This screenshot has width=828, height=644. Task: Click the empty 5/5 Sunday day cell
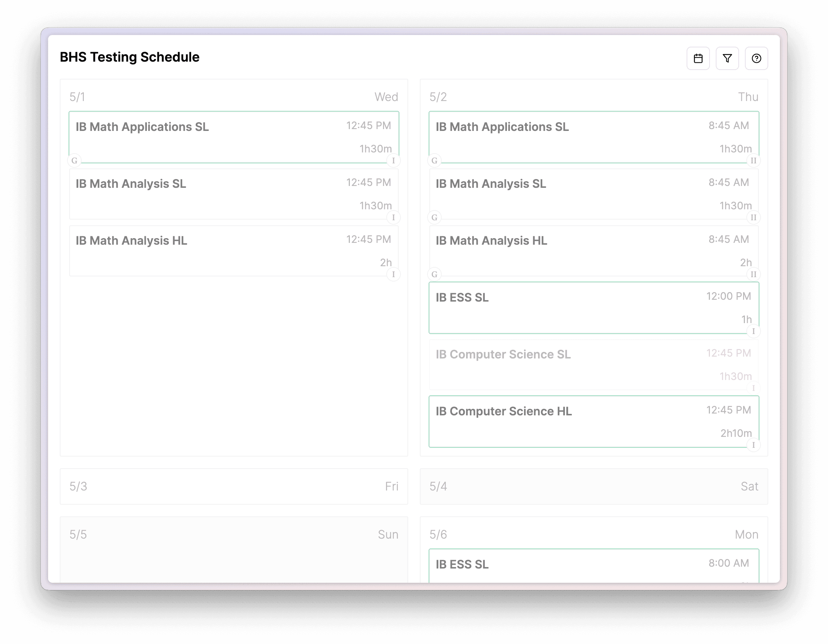click(234, 546)
